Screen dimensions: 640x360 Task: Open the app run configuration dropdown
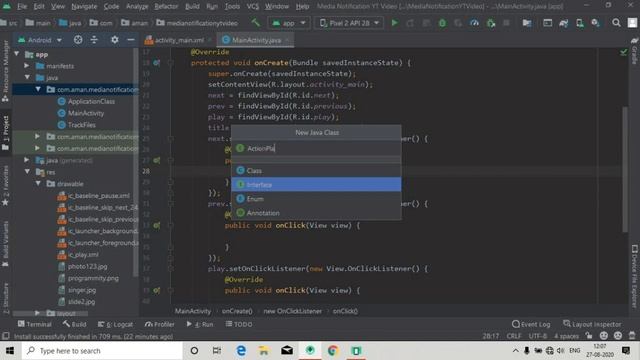coord(289,23)
